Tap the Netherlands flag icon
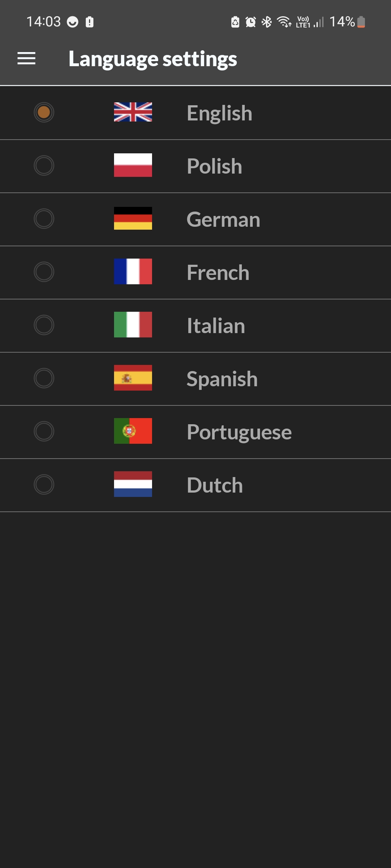391x868 pixels. [133, 484]
